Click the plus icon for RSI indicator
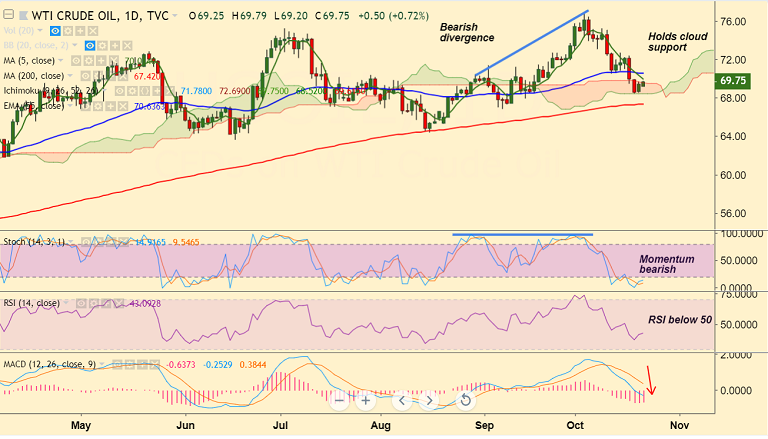Viewport: 768px width, 439px height. coord(106,303)
